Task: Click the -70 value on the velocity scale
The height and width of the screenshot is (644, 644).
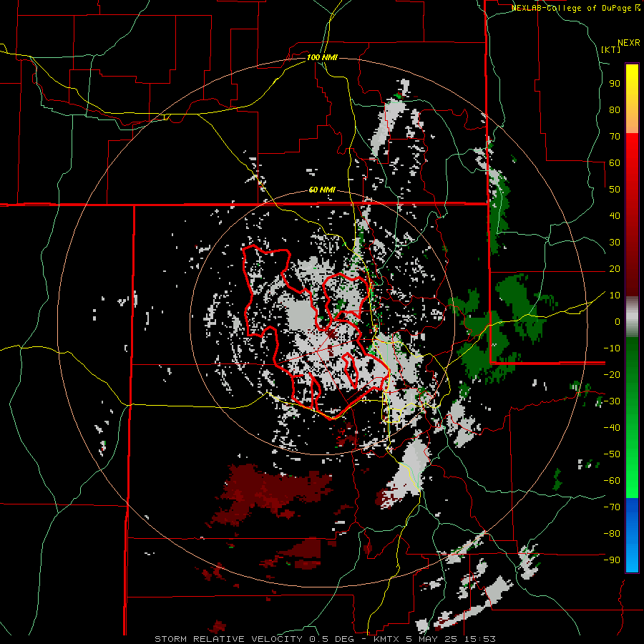Action: point(612,507)
